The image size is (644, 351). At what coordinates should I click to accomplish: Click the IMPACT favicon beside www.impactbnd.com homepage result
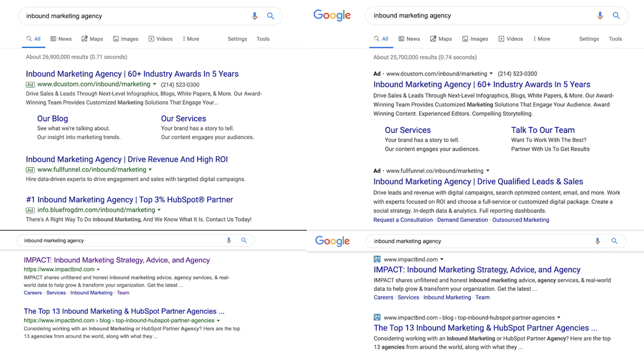tap(377, 259)
